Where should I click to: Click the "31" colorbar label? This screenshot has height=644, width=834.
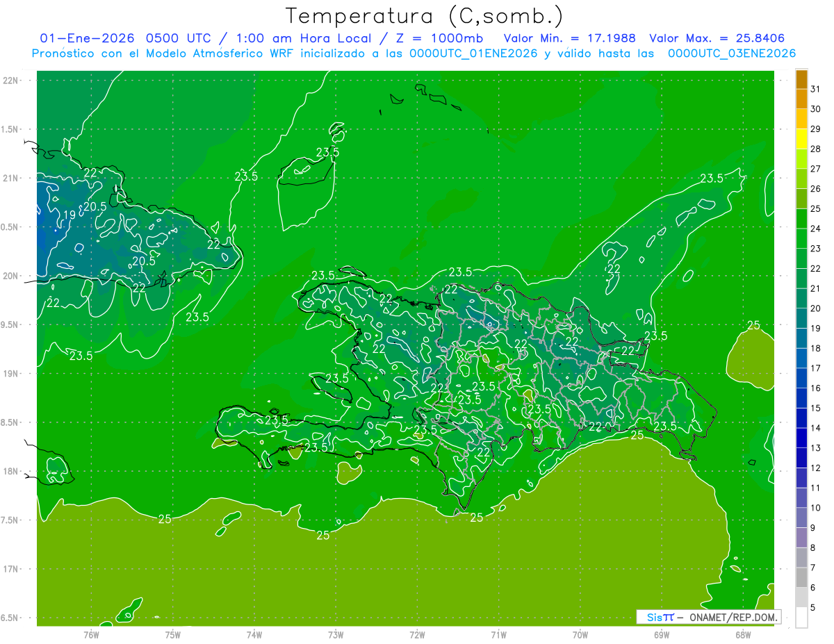coord(816,89)
